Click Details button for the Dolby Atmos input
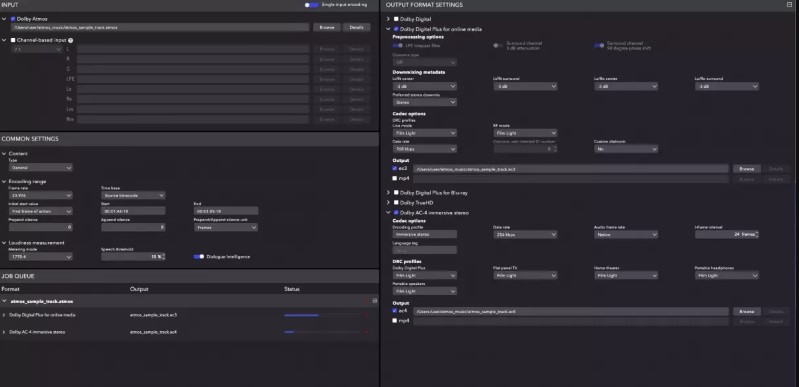 click(x=357, y=28)
